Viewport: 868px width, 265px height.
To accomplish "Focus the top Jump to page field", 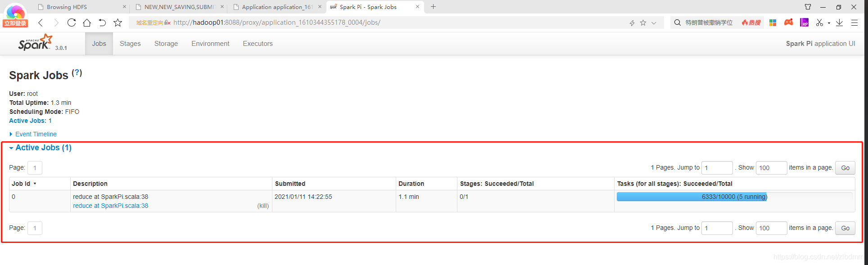I will 717,168.
